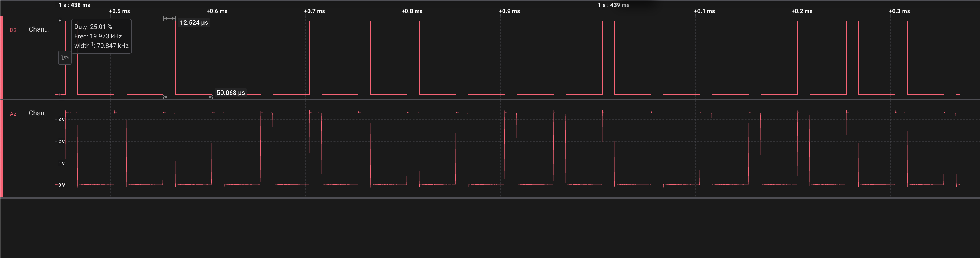Image resolution: width=980 pixels, height=258 pixels.
Task: Click the 50.068 µs period label
Action: pos(231,93)
